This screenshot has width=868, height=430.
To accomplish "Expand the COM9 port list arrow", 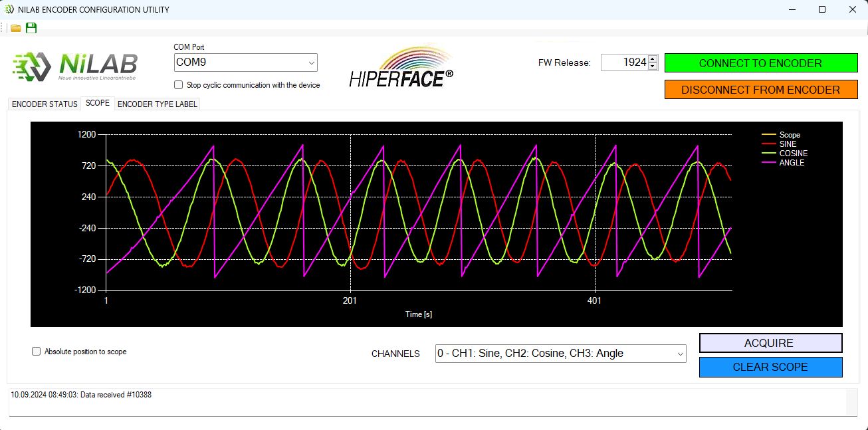I will click(312, 62).
